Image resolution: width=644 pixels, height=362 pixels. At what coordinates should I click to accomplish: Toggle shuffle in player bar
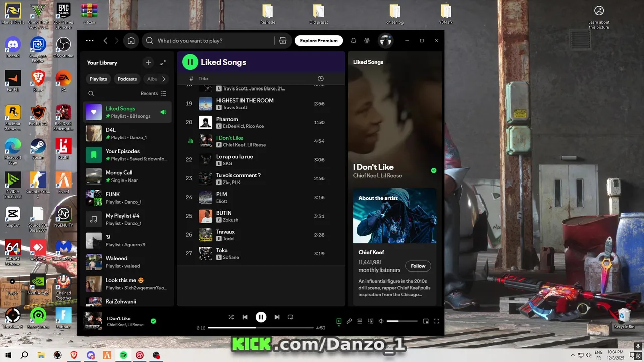[231, 317]
